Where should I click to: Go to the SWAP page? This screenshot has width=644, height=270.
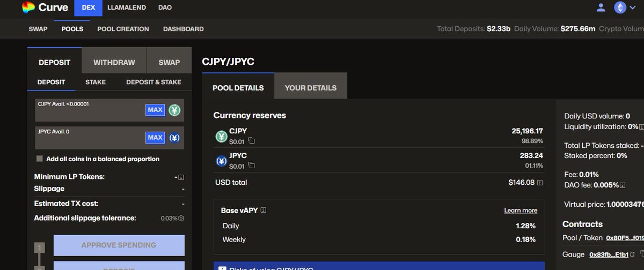pos(38,29)
